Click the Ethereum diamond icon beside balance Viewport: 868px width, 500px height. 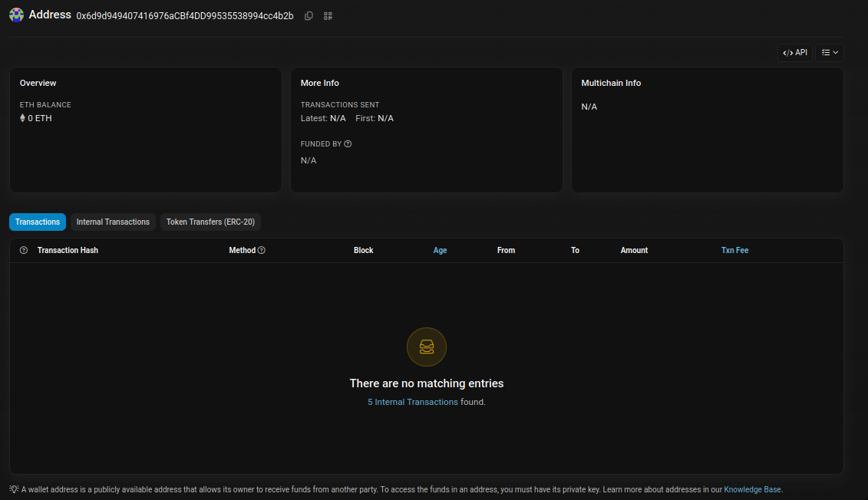click(x=23, y=118)
